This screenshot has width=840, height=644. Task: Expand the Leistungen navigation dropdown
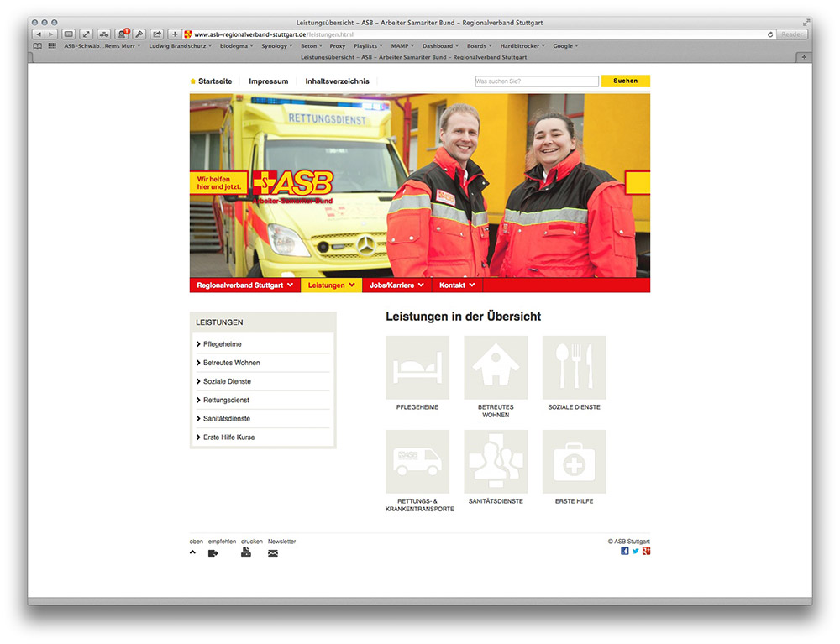[331, 285]
